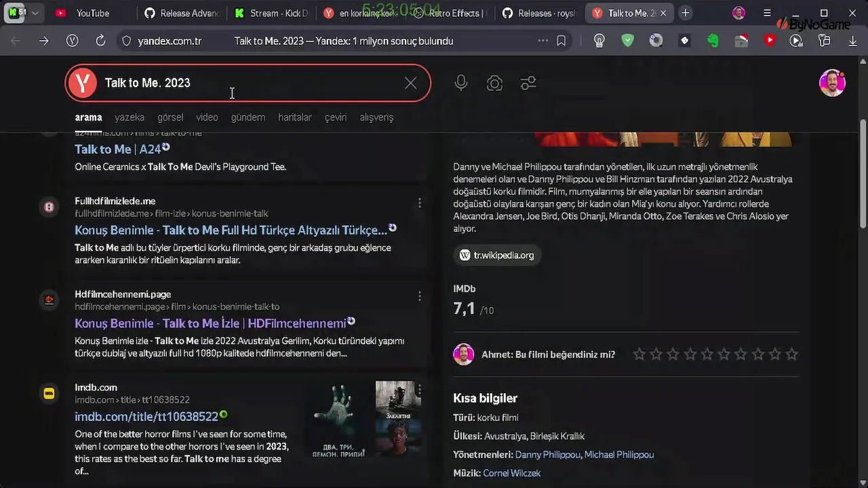Screen dimensions: 868x488
Task: Open the tr.wikipedia.org source button
Action: [497, 256]
